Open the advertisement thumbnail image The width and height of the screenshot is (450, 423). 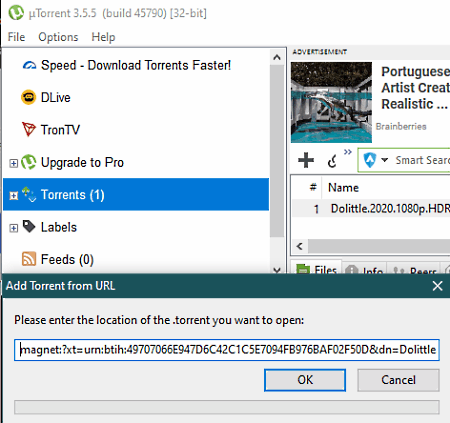pos(331,102)
